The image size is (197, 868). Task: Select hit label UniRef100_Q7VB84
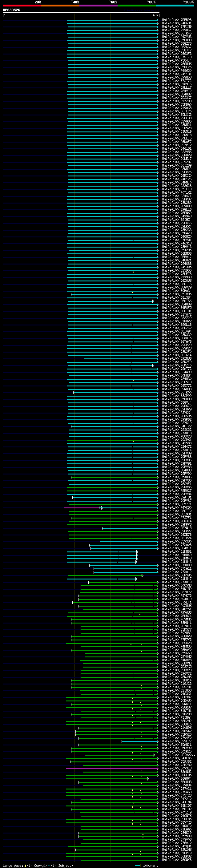click(x=177, y=785)
